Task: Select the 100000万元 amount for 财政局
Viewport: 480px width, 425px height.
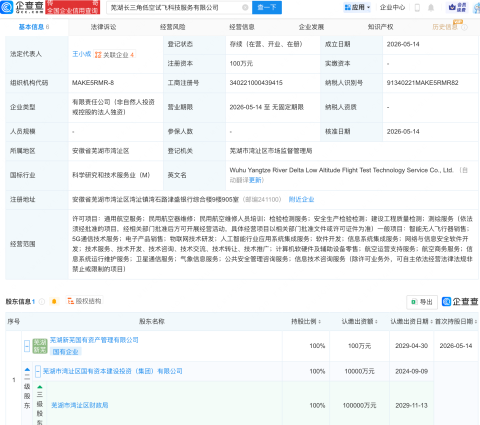Action: tap(359, 405)
